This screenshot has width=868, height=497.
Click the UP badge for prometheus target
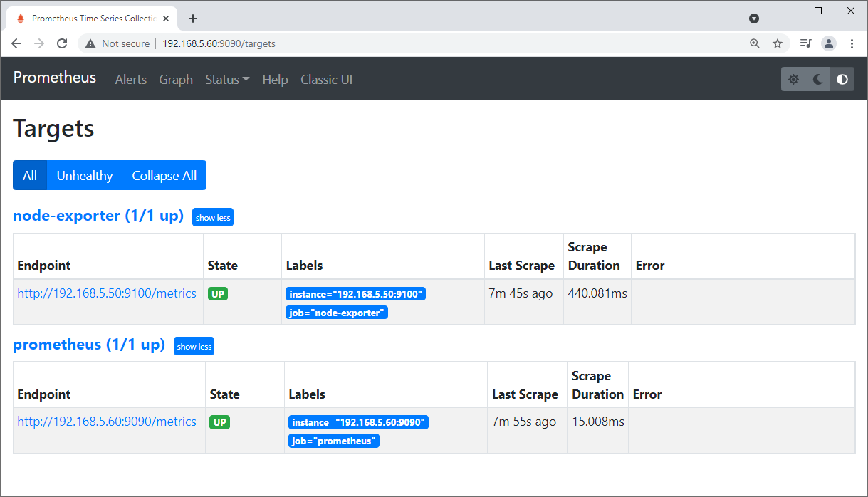tap(220, 422)
